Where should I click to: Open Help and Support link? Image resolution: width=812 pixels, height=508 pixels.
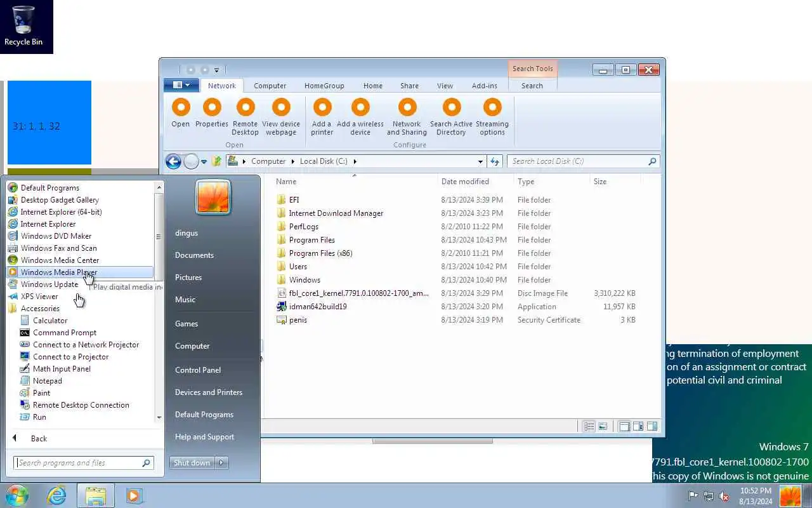[x=204, y=437]
